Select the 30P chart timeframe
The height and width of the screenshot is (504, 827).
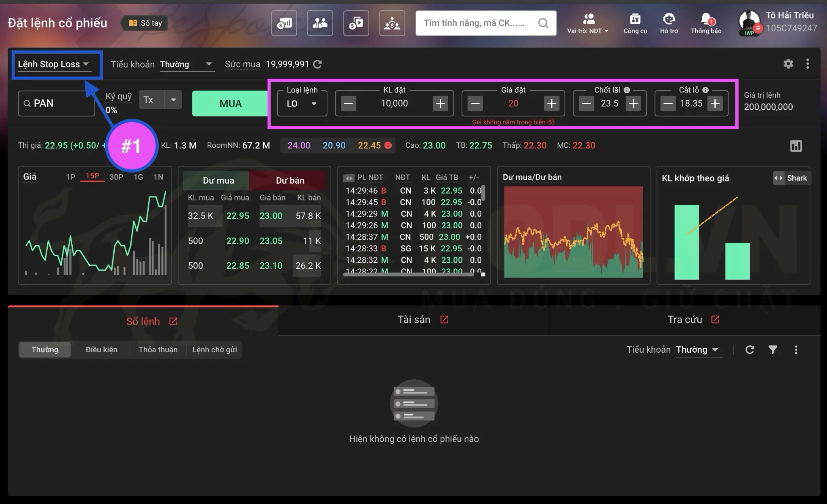coord(116,177)
